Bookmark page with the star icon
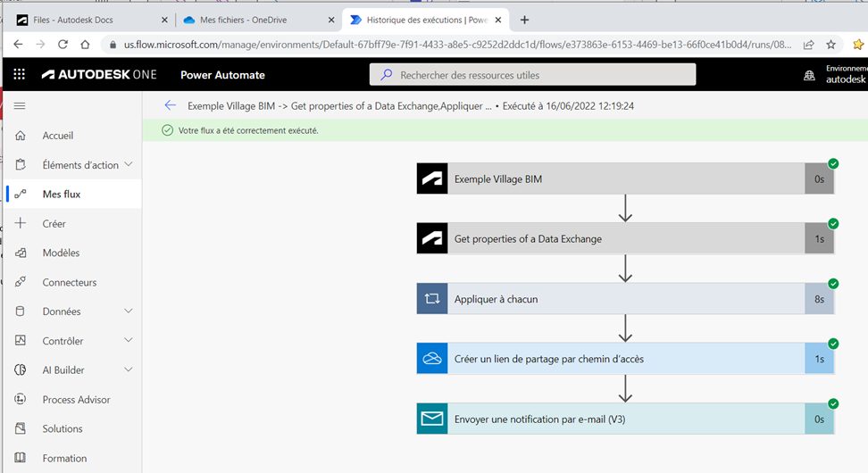Image resolution: width=868 pixels, height=473 pixels. pyautogui.click(x=830, y=45)
